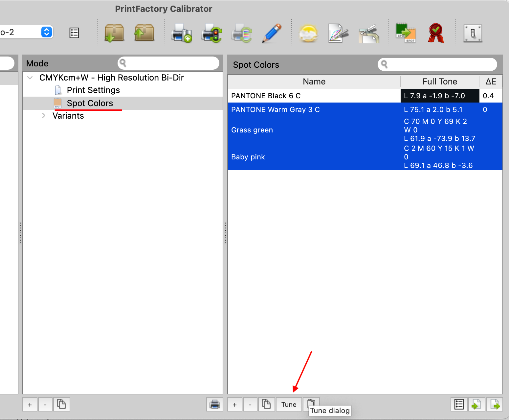The image size is (509, 420).
Task: Select Print Settings in the mode tree
Action: [x=93, y=90]
